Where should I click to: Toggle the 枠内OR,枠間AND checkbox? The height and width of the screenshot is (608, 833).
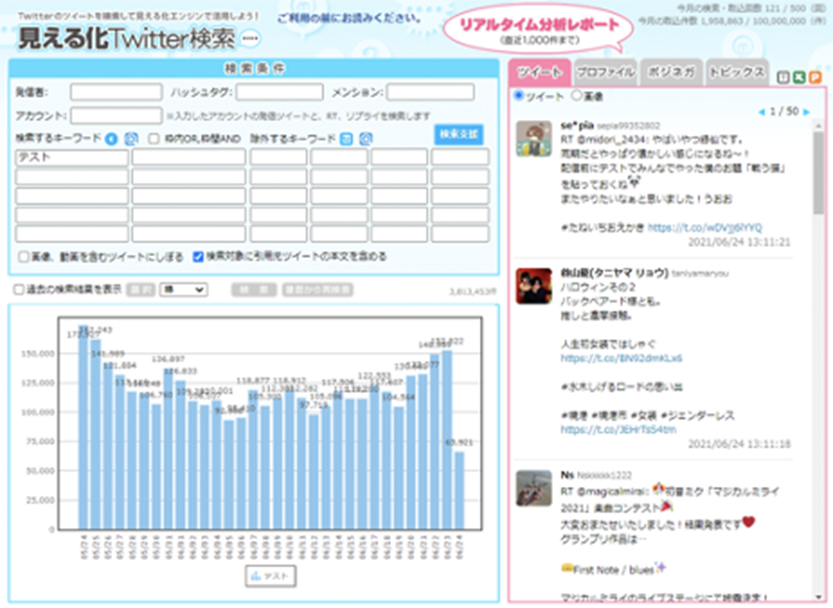(x=154, y=139)
